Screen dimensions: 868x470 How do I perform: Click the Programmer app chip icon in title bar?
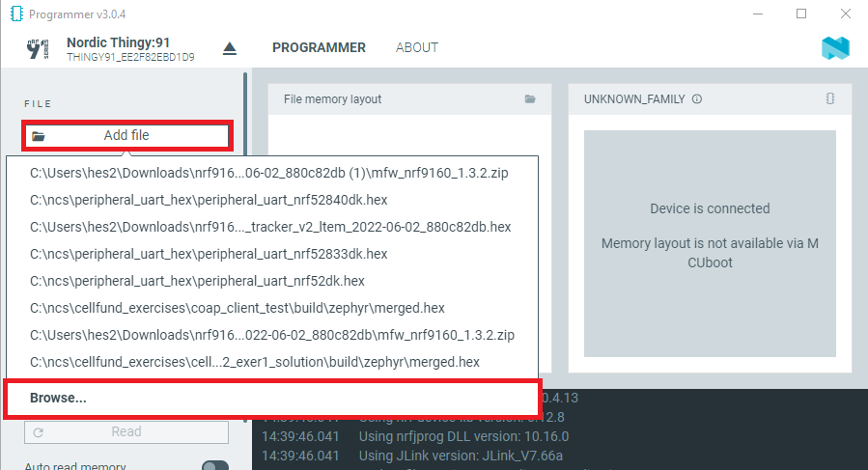16,14
